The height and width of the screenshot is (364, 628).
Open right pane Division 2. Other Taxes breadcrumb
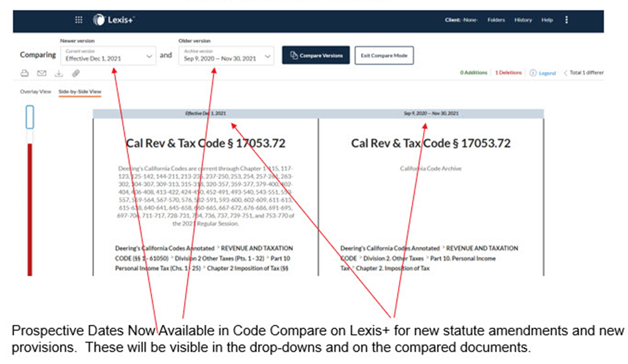(393, 258)
